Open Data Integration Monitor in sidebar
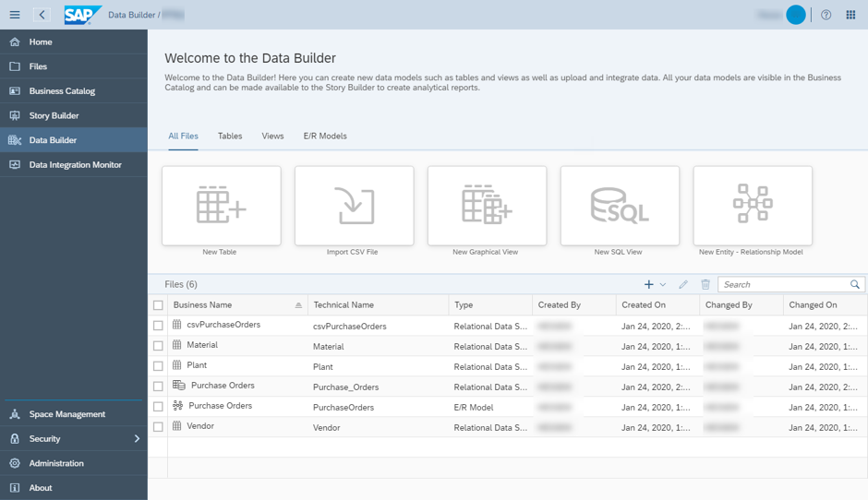The image size is (868, 500). pyautogui.click(x=74, y=165)
